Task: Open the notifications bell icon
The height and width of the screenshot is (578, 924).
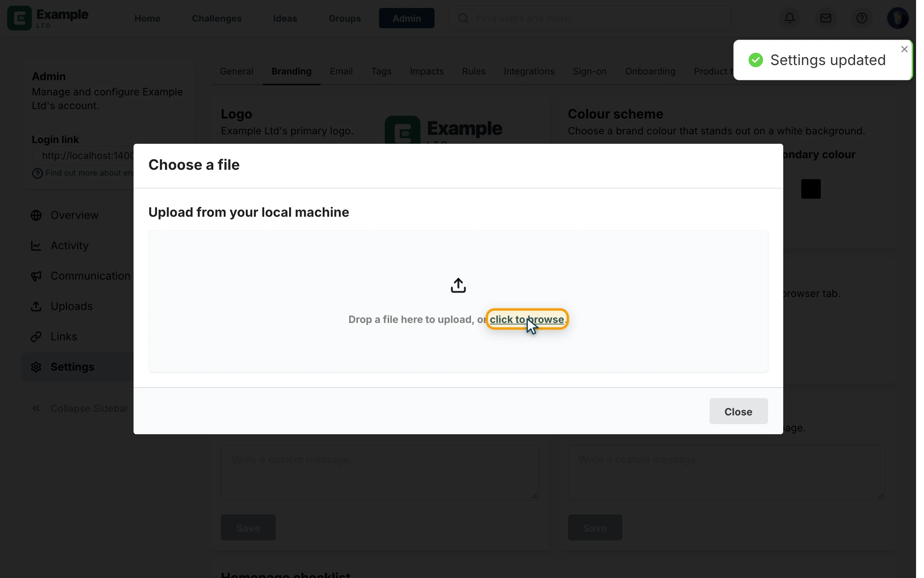Action: [790, 18]
